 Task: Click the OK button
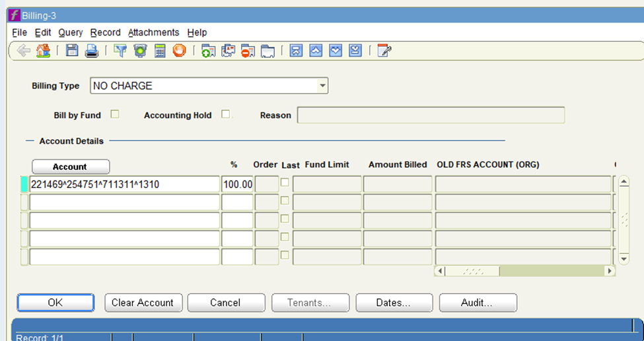tap(55, 303)
